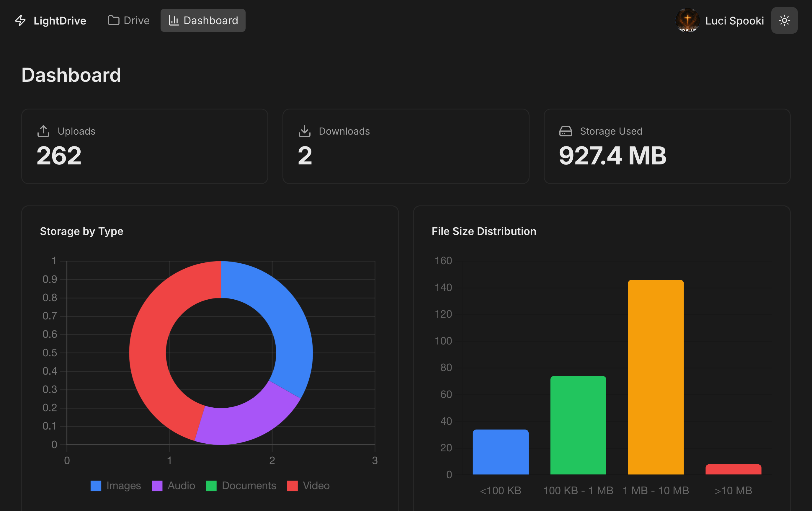The height and width of the screenshot is (511, 812).
Task: Click the blue <100 KB bar
Action: (x=501, y=452)
